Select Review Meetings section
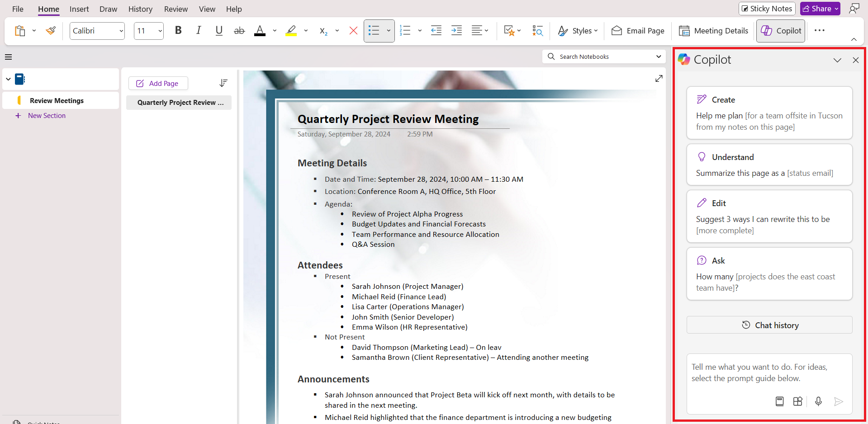The image size is (868, 424). pos(61,100)
